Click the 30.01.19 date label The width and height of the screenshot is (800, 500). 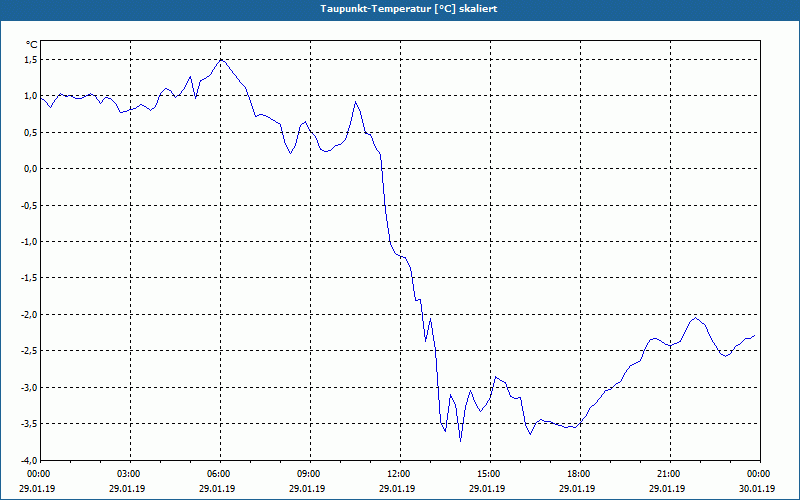(x=757, y=488)
